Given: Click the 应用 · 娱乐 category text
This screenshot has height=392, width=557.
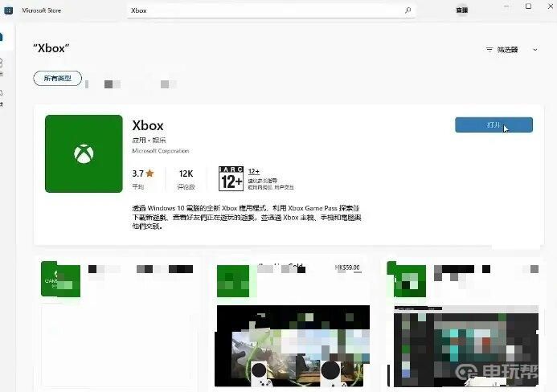Looking at the screenshot, I should (149, 141).
